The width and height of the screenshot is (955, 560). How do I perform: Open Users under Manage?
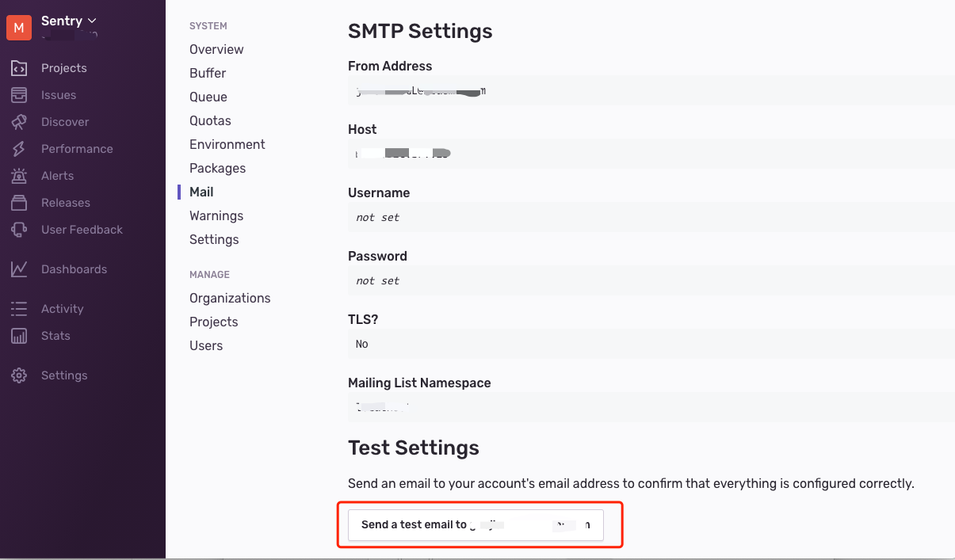206,345
